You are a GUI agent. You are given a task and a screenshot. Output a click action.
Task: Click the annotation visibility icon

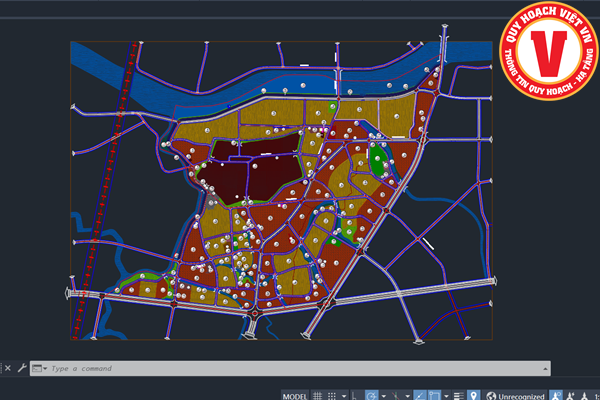point(556,396)
